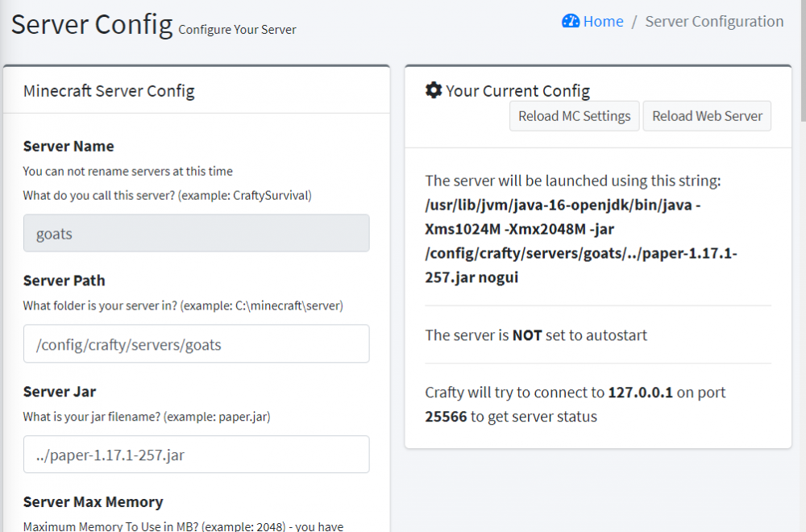Click the 'Configure Your Server' subtitle

237,30
